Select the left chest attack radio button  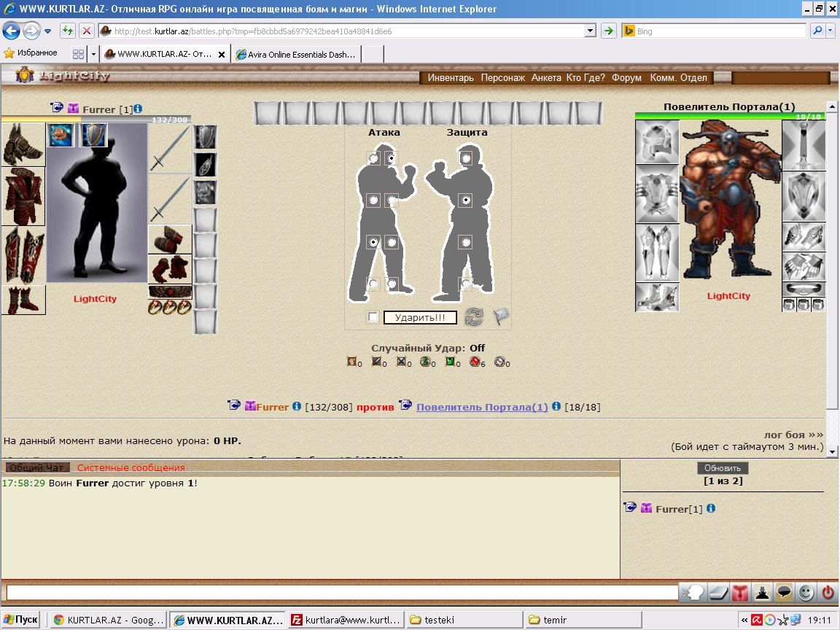pyautogui.click(x=374, y=201)
